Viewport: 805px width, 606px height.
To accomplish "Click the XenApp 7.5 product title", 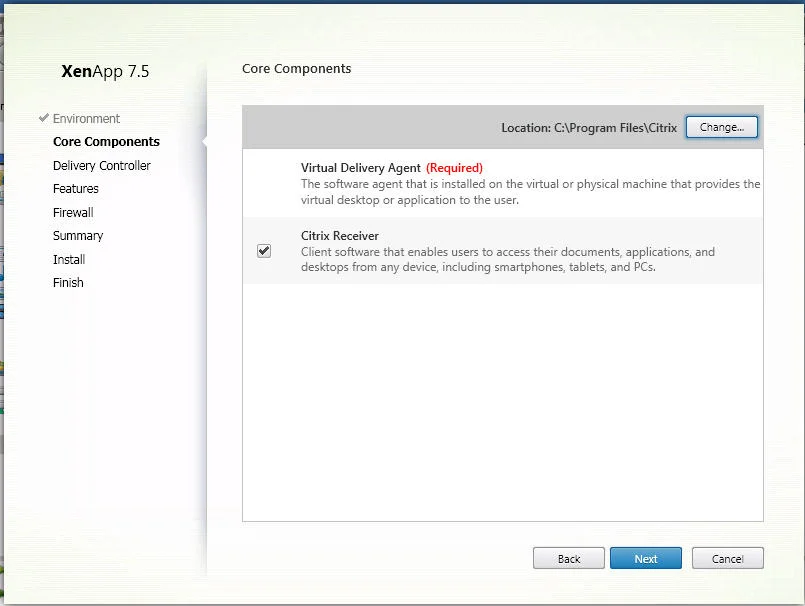I will [105, 71].
